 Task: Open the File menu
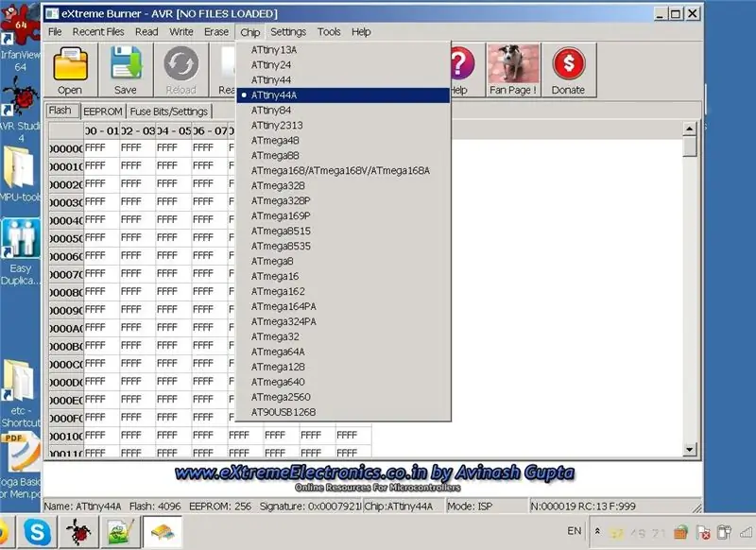55,32
